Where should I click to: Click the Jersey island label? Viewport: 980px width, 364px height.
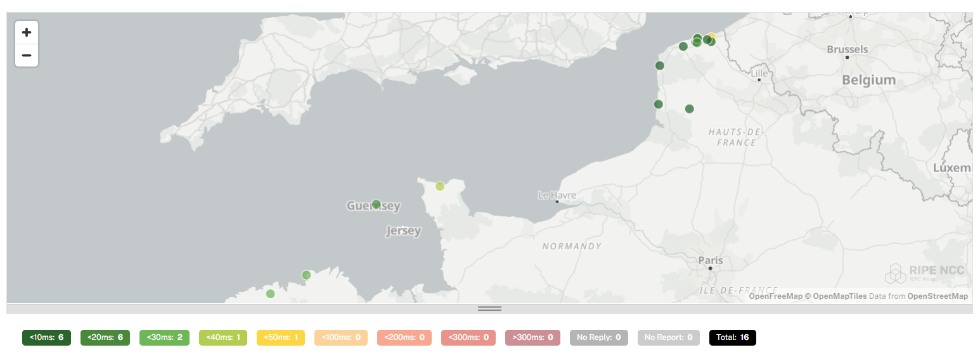tap(403, 231)
